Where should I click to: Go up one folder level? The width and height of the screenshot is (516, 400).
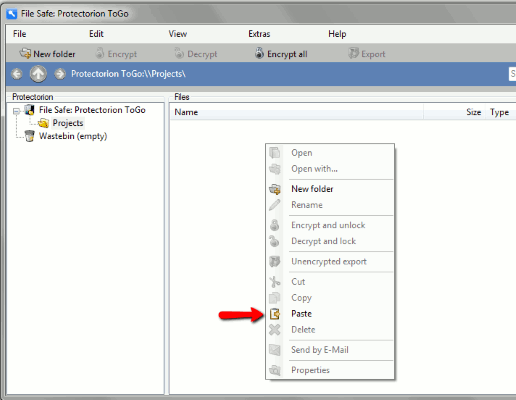[x=38, y=74]
